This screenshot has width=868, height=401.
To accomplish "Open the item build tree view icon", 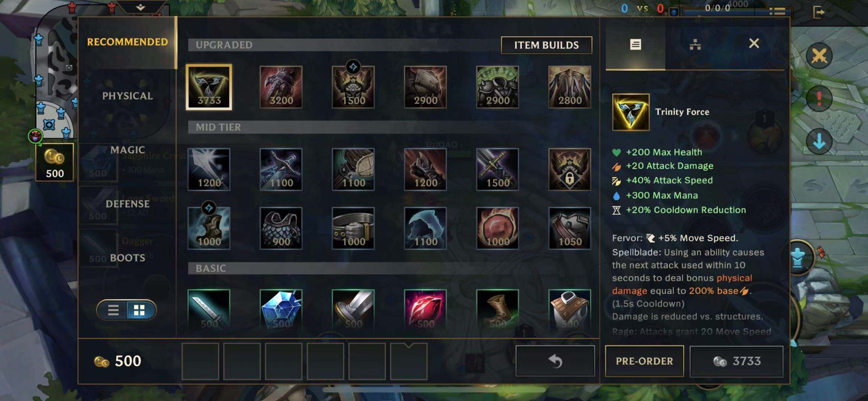I will pyautogui.click(x=695, y=45).
